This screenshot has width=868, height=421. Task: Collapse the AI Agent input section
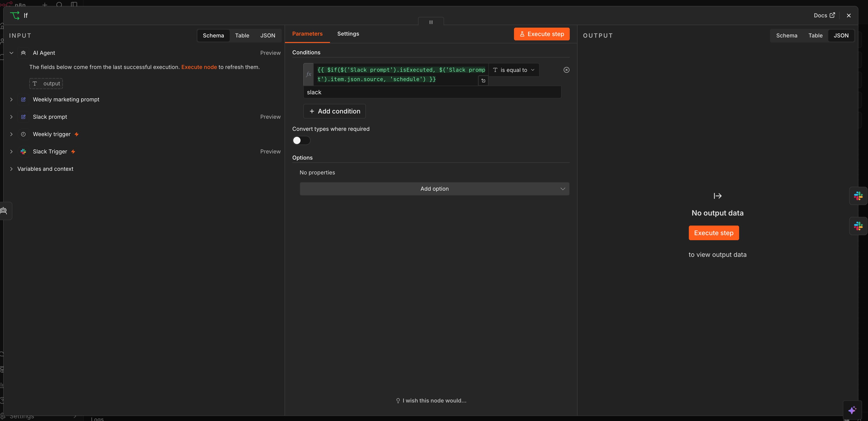tap(11, 53)
